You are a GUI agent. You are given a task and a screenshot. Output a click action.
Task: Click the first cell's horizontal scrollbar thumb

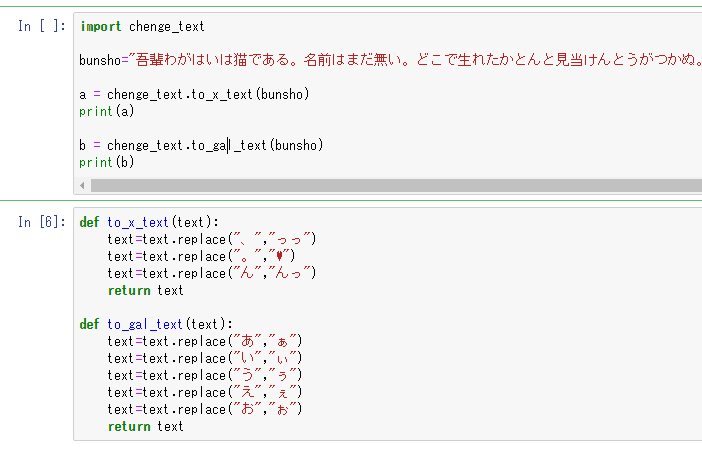click(x=396, y=185)
